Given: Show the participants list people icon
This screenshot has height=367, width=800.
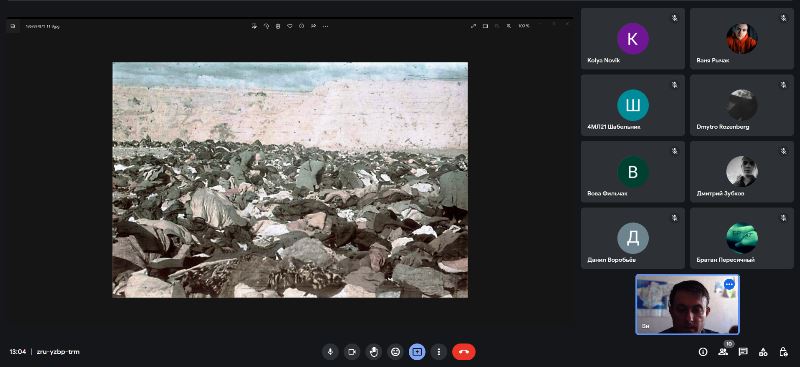Looking at the screenshot, I should [722, 352].
